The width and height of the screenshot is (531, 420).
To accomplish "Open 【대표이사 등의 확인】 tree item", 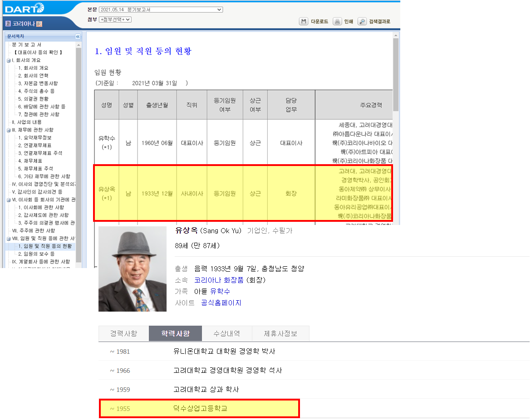I will click(38, 53).
